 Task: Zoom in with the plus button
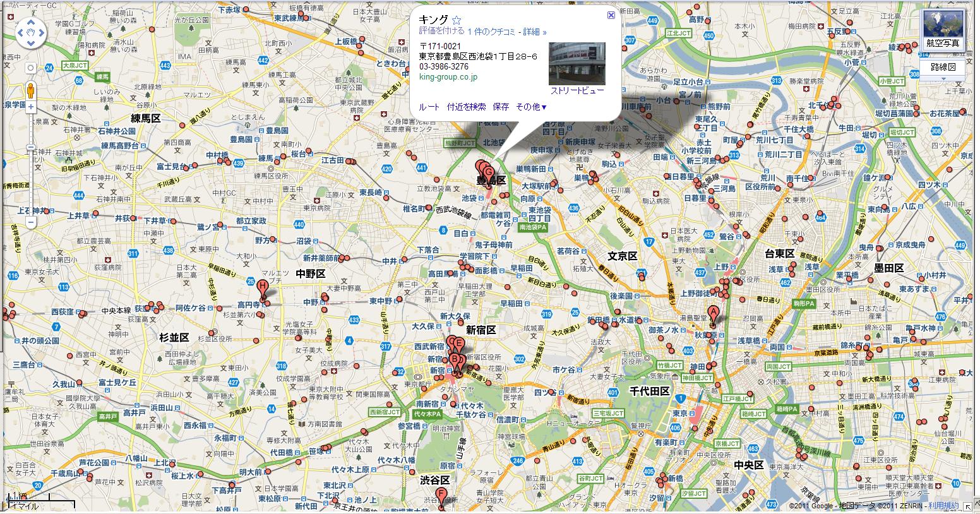(31, 107)
